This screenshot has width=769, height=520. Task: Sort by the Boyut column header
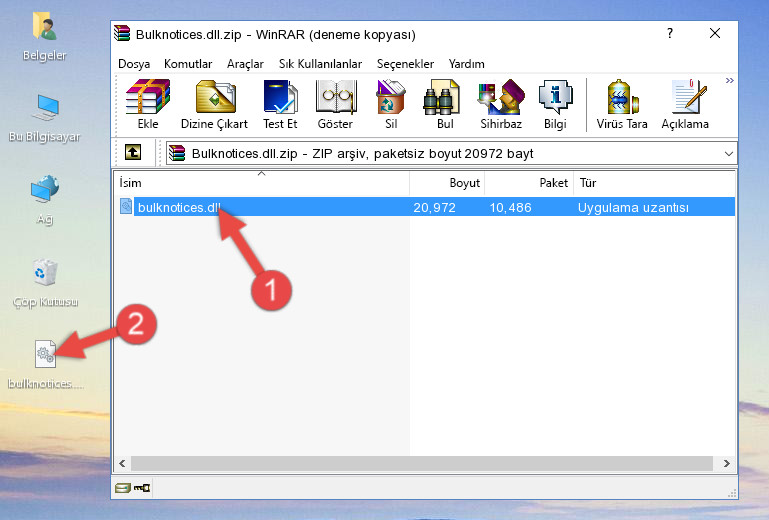click(x=447, y=183)
